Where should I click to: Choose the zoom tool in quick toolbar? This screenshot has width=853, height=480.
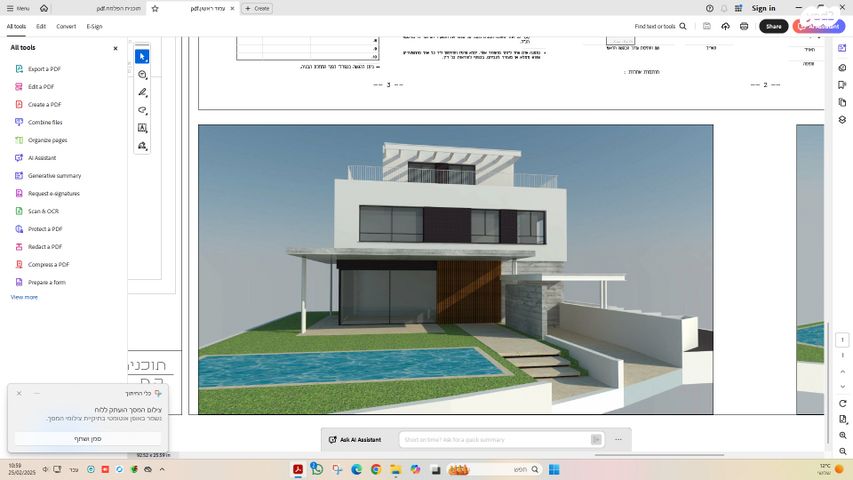point(142,75)
